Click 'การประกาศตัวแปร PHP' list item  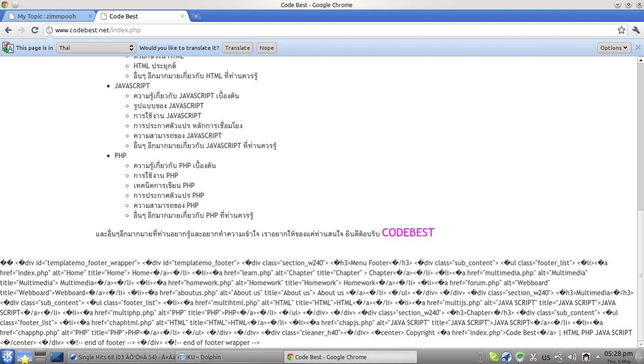(169, 195)
